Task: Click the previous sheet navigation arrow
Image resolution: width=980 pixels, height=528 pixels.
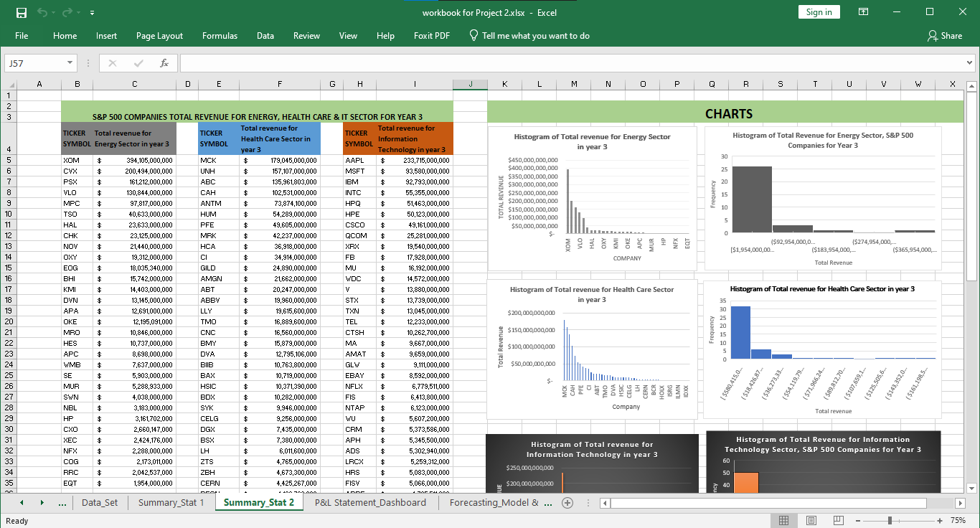Action: pos(21,503)
